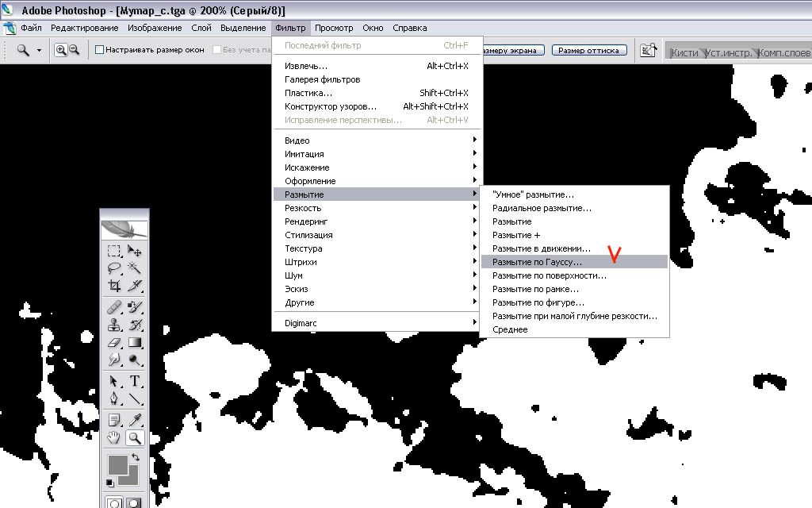Click Zoom In magnifier in options bar
The width and height of the screenshot is (812, 508).
point(61,50)
